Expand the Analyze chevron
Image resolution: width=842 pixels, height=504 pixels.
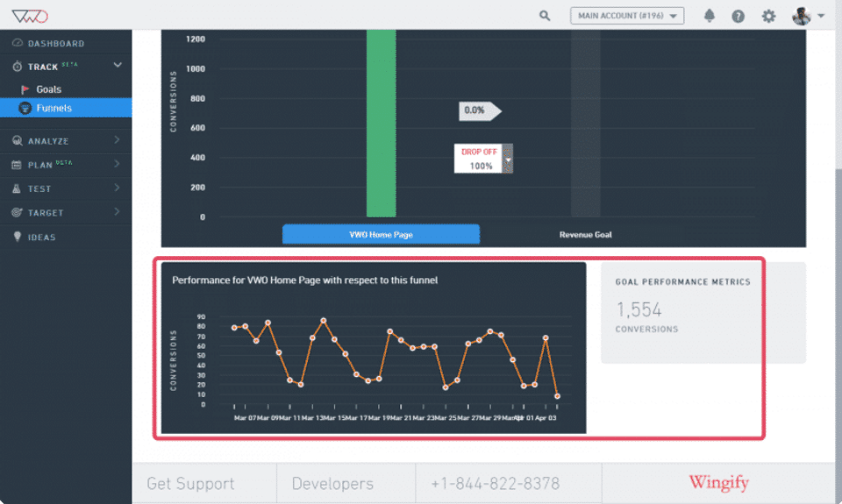pyautogui.click(x=117, y=139)
